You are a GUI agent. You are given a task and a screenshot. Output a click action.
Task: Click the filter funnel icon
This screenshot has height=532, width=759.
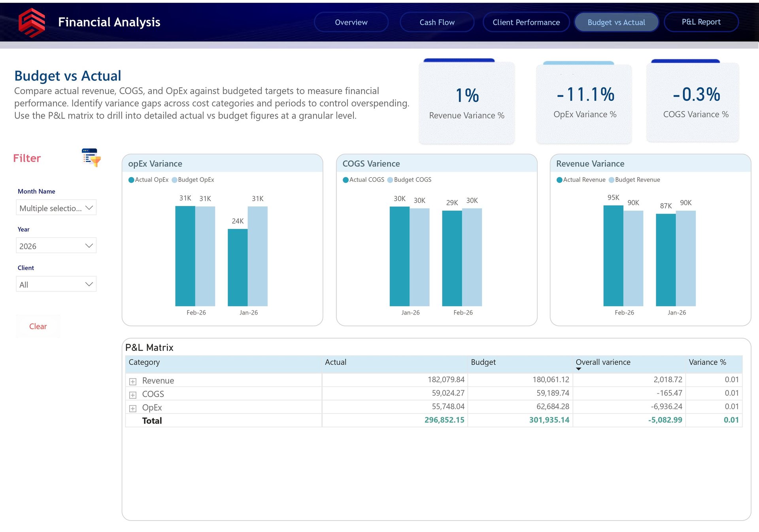(x=91, y=157)
